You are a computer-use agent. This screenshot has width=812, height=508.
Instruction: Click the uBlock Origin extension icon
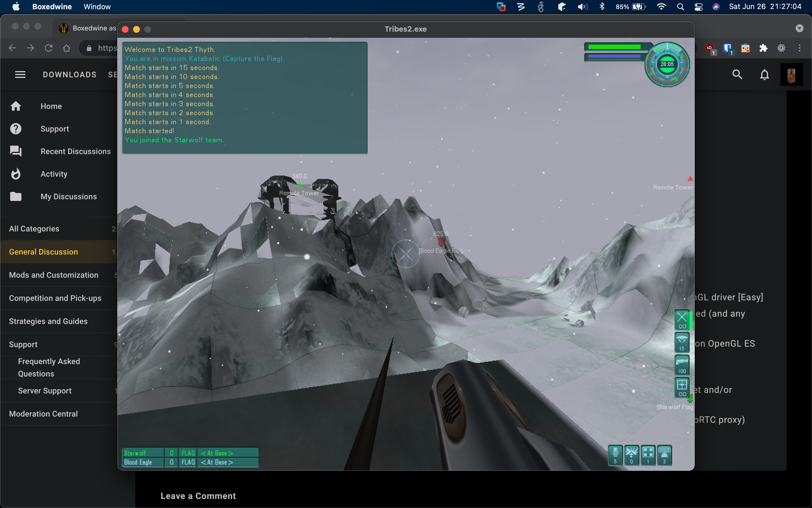click(710, 49)
